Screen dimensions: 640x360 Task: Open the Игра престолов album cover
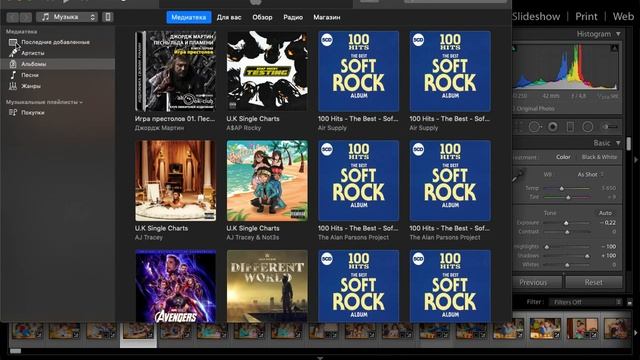175,71
